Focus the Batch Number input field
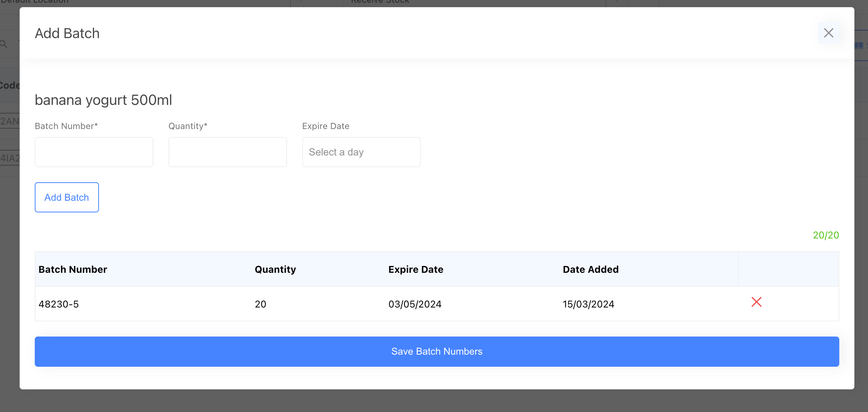 (94, 152)
